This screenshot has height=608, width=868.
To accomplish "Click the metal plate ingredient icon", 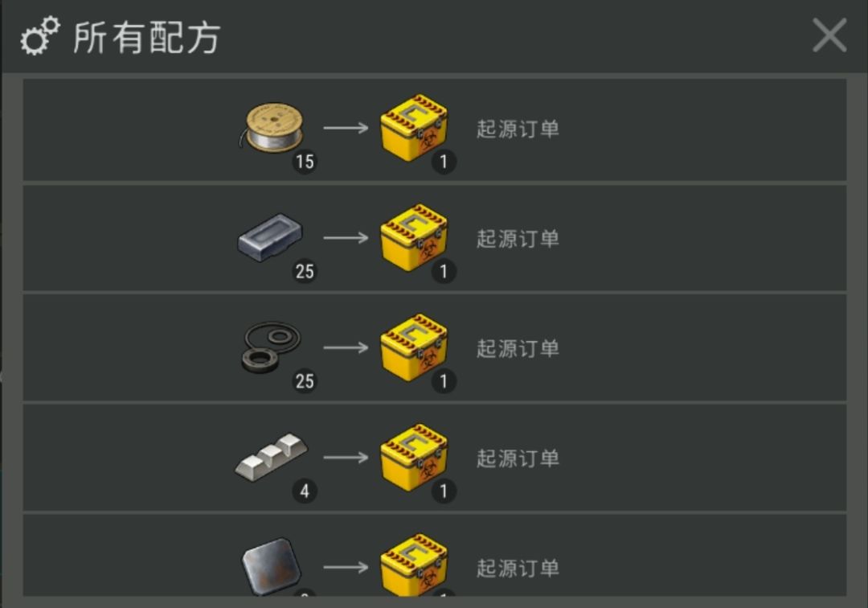I will pyautogui.click(x=272, y=566).
